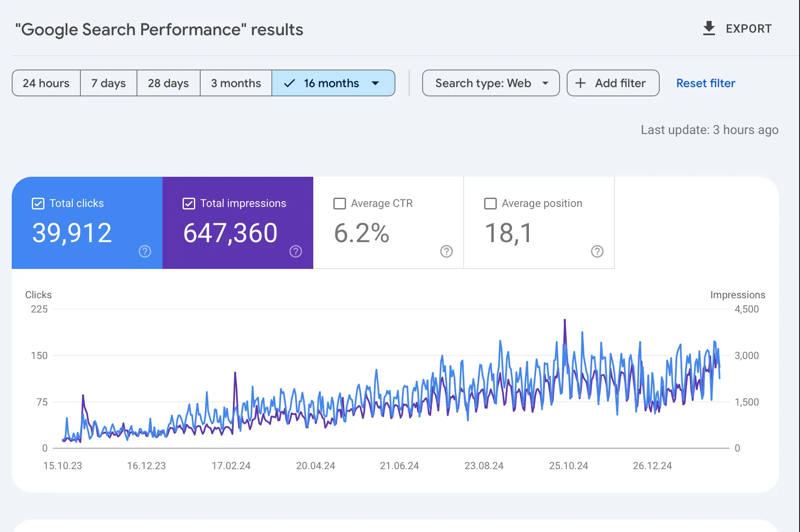Click the 18,1 average position value
This screenshot has width=800, height=532.
pyautogui.click(x=508, y=233)
